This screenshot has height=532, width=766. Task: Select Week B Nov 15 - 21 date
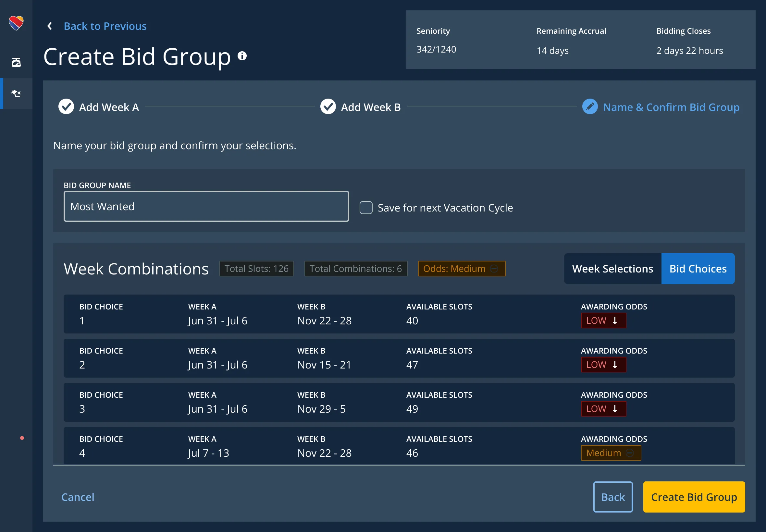(324, 365)
